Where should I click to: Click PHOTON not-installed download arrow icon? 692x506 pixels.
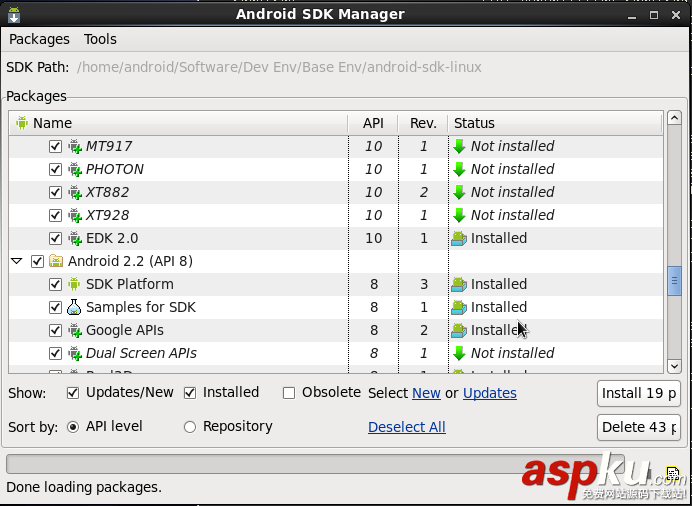pos(459,169)
